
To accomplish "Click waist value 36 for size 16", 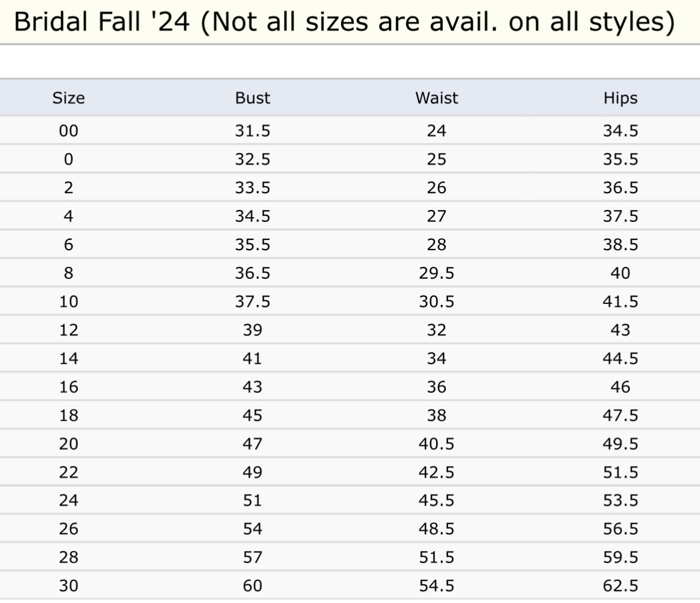I will click(437, 387).
